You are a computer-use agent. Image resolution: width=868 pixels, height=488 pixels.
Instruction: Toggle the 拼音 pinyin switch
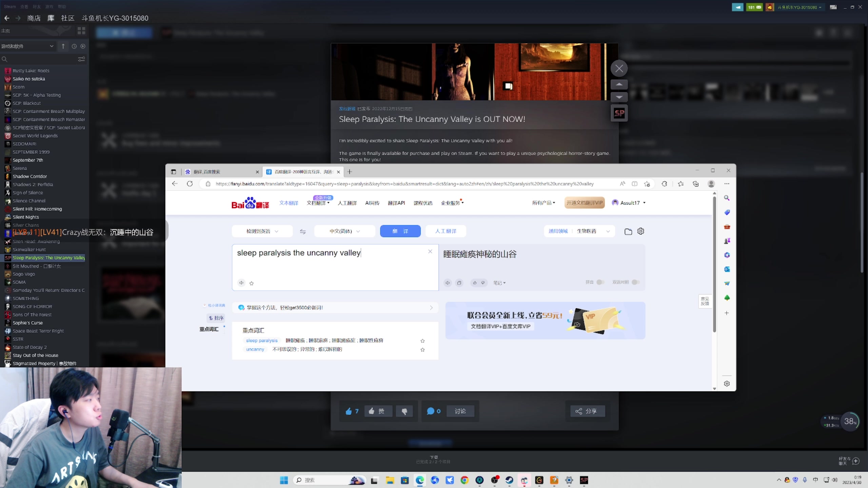point(600,282)
